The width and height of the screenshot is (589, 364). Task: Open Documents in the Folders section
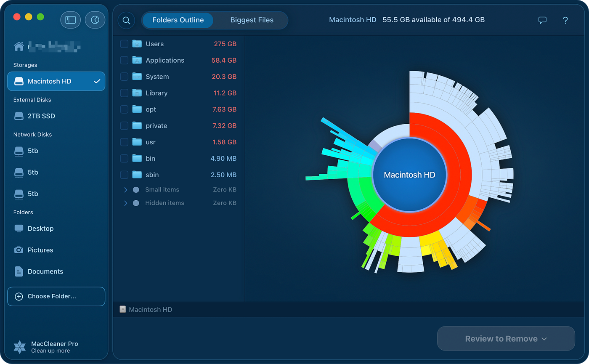point(56,271)
